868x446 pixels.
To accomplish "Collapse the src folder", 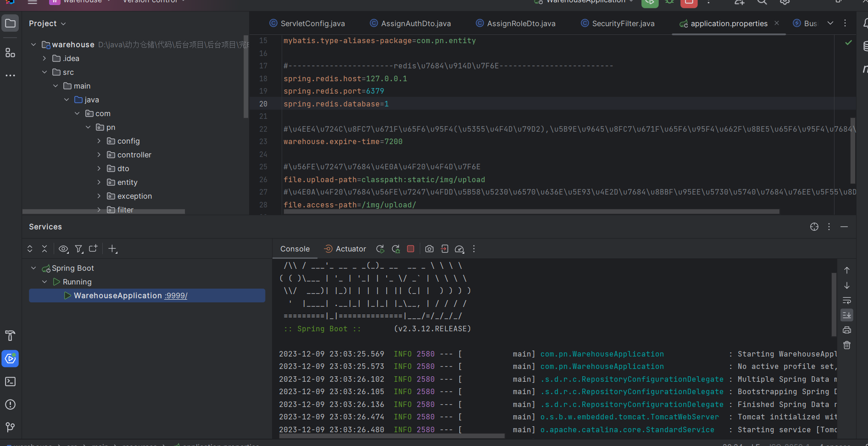I will 45,72.
